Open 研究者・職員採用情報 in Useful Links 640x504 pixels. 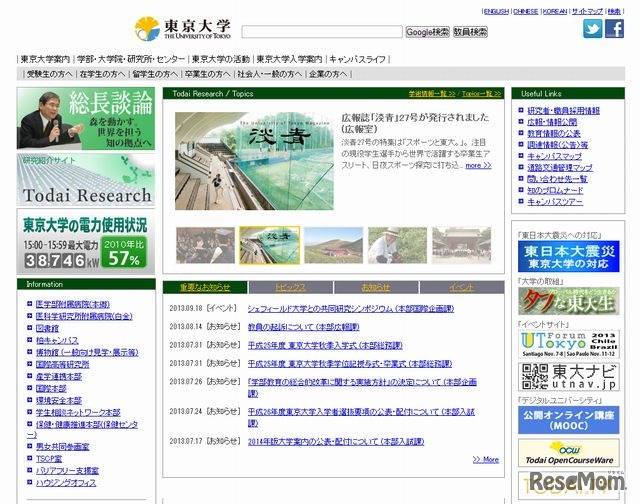[x=563, y=111]
